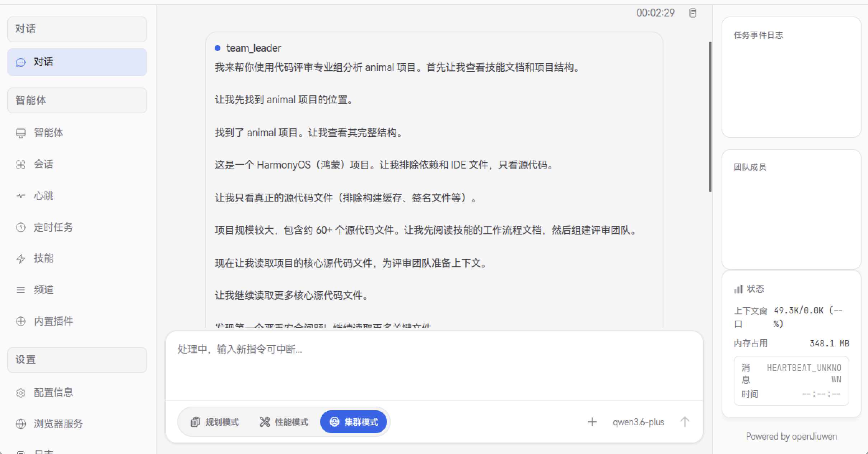Open the 浏览器服务 browser service page

77,424
